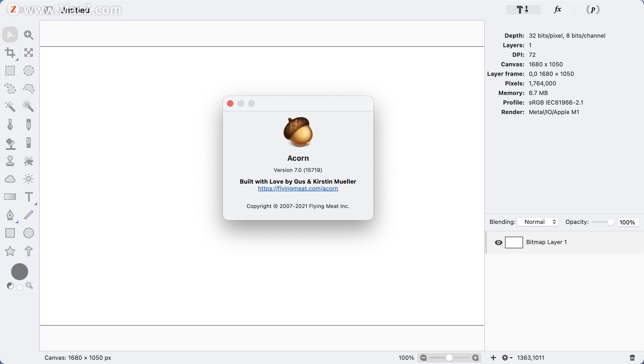
Task: Select the Bezier pen tool
Action: [10, 215]
